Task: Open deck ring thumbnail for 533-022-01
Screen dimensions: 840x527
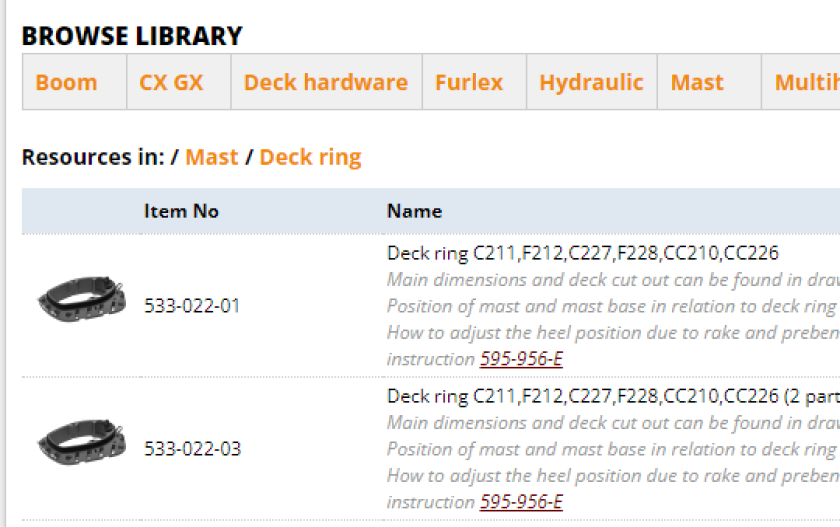Action: 81,299
